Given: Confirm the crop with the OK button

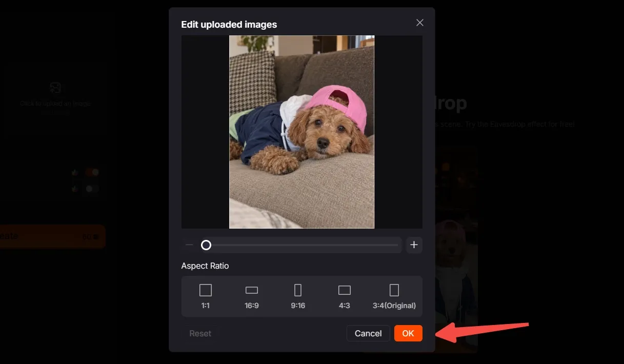Looking at the screenshot, I should [408, 333].
